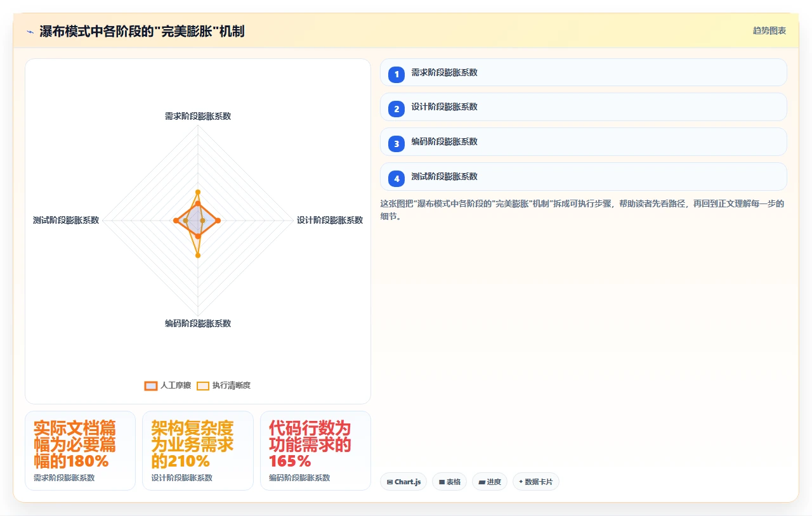This screenshot has height=516, width=812.
Task: Click the Chart.js tag
Action: [403, 482]
